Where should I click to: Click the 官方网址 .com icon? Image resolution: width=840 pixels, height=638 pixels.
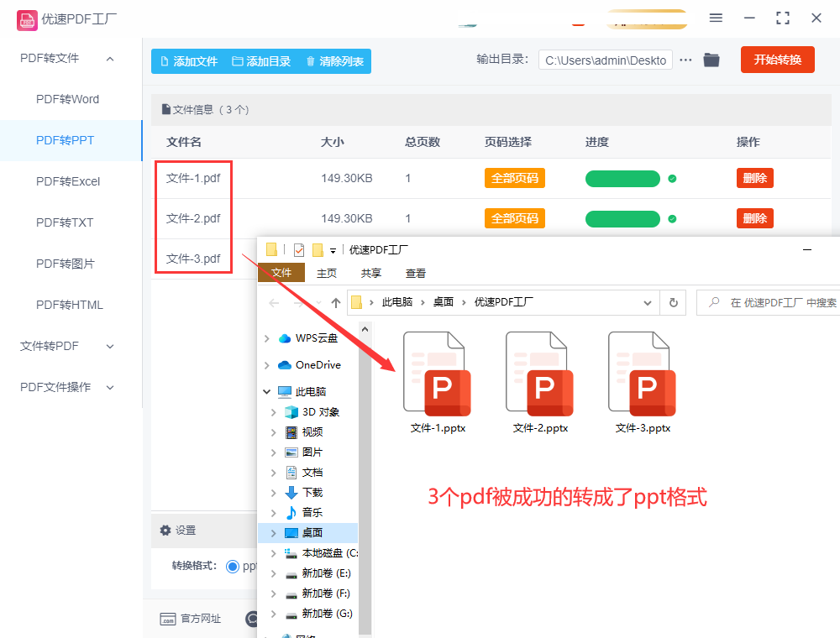(x=168, y=620)
